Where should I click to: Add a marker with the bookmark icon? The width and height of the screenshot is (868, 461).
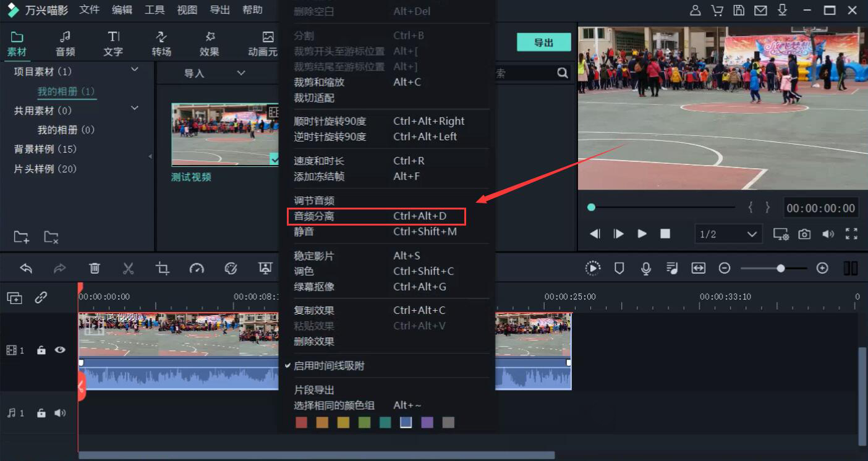pyautogui.click(x=619, y=268)
